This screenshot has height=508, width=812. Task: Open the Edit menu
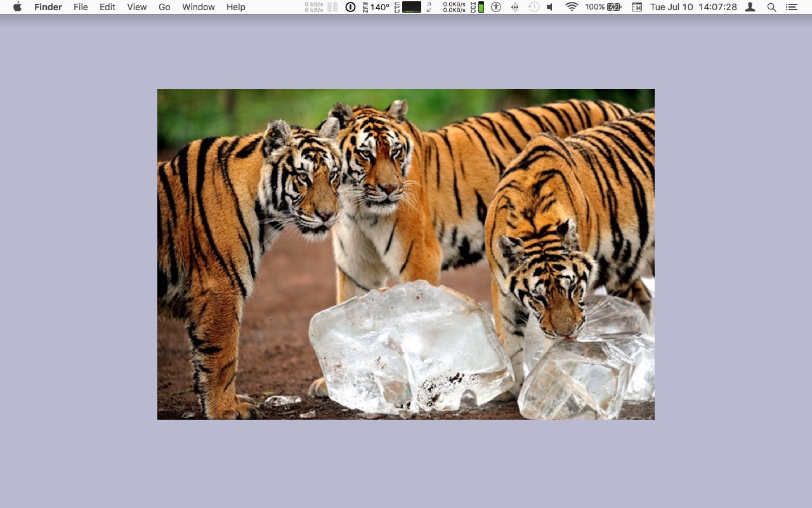point(107,7)
